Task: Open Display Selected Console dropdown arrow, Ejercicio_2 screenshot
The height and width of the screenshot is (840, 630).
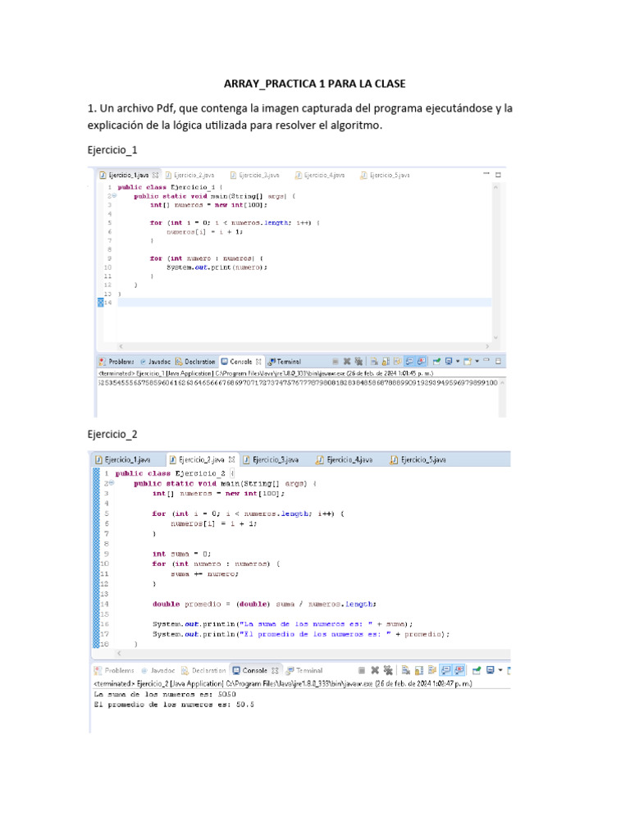Action: 500,670
